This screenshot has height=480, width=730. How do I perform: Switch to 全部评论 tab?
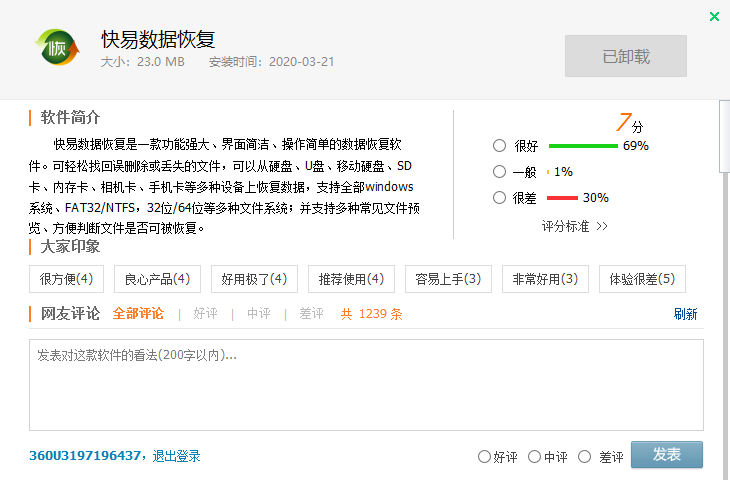[x=138, y=314]
